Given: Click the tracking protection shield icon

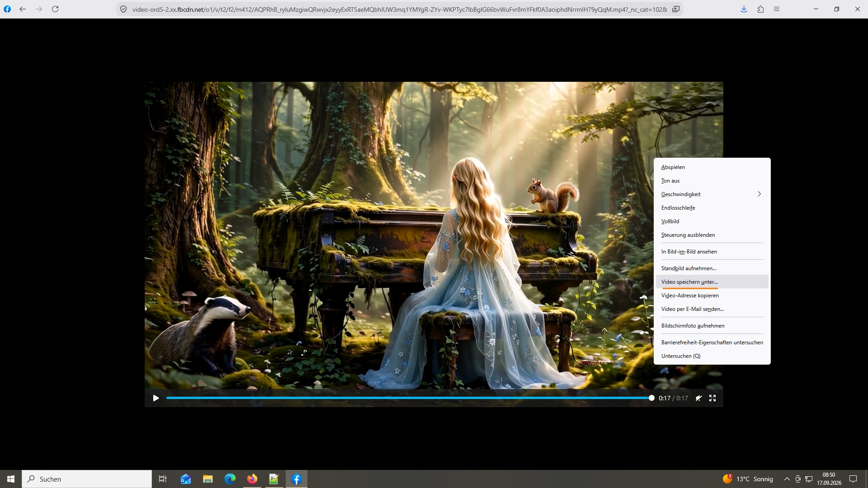Looking at the screenshot, I should (x=123, y=9).
